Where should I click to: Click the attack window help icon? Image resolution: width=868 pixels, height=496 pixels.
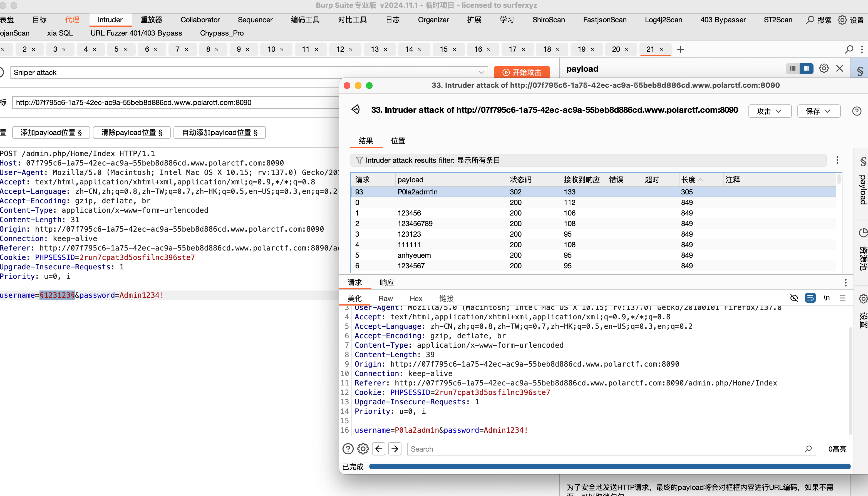pos(856,111)
